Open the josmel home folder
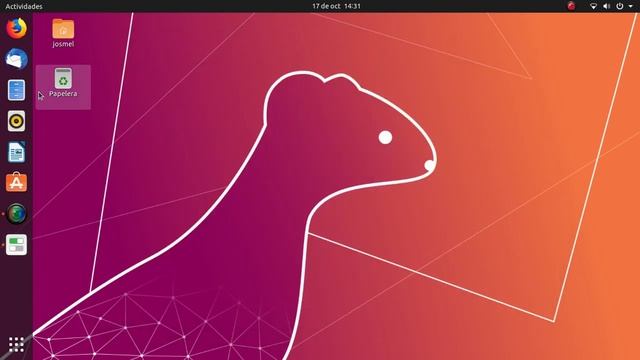 (63, 33)
